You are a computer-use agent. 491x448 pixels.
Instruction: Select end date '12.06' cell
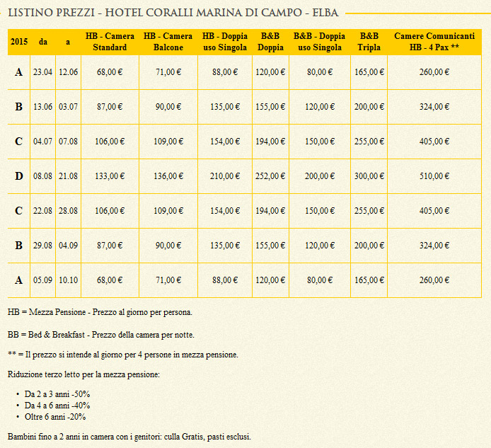point(68,72)
